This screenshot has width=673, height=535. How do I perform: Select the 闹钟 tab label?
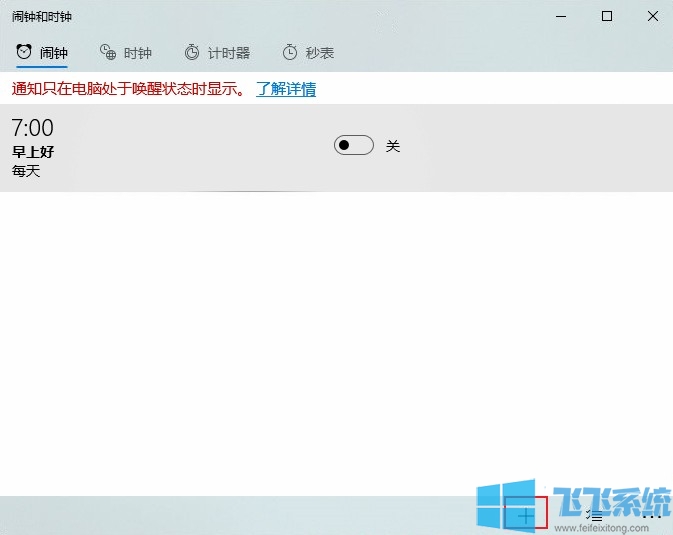(x=53, y=53)
